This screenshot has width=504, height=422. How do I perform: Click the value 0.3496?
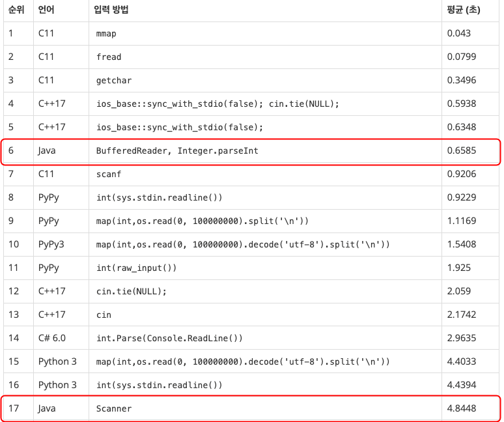click(x=461, y=80)
